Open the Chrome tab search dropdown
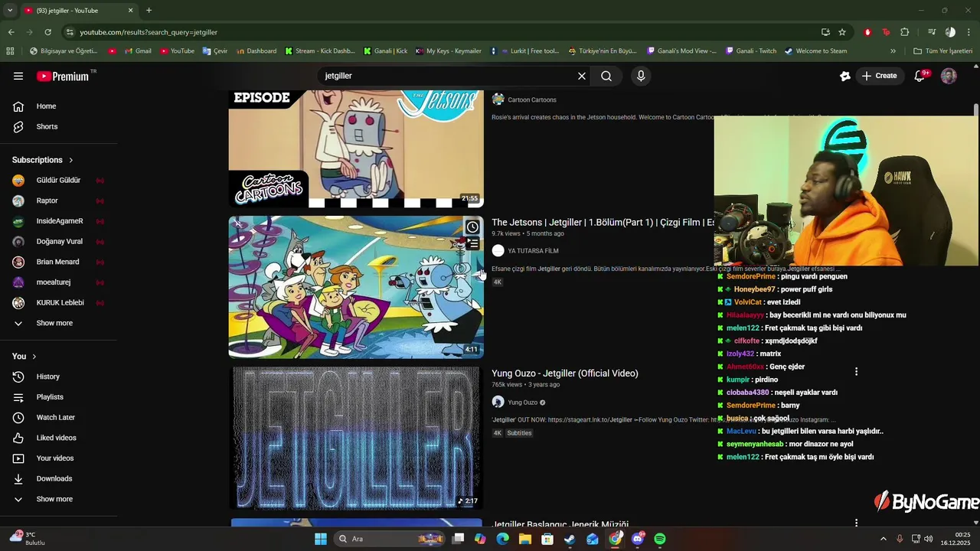 point(10,11)
